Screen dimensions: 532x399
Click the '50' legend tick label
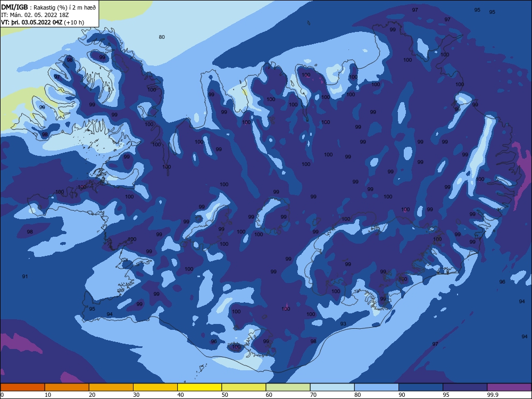(225, 395)
